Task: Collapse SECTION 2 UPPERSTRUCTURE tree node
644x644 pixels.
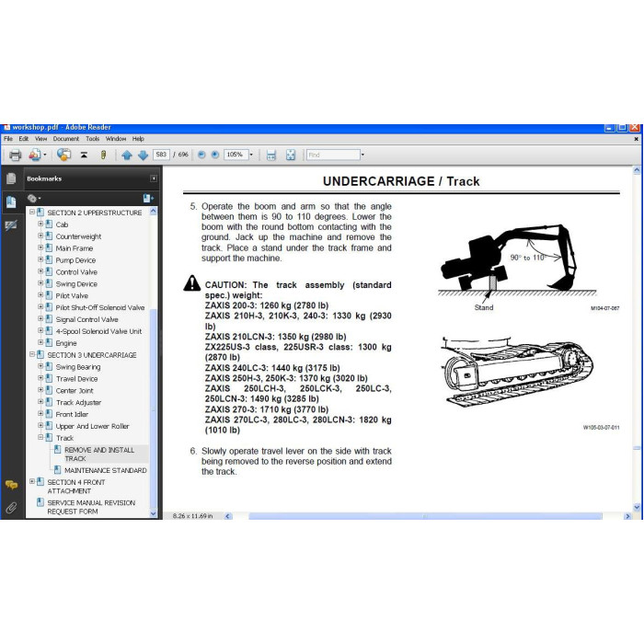Action: click(x=32, y=212)
